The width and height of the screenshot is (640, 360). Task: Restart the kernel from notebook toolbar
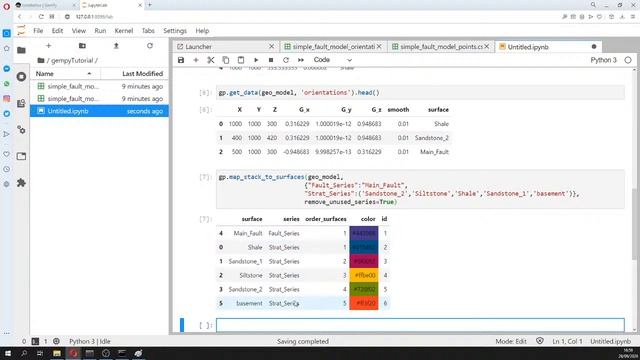tap(286, 60)
